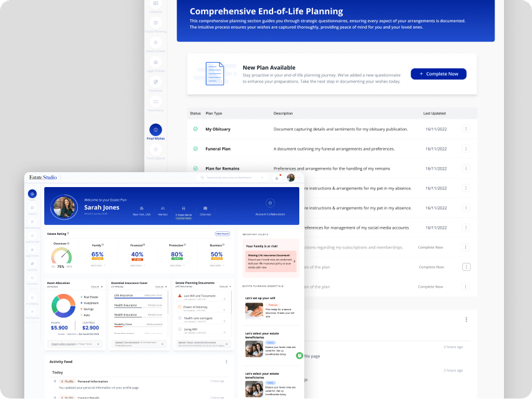Click the Assets & Debt sidebar icon

coord(156,43)
